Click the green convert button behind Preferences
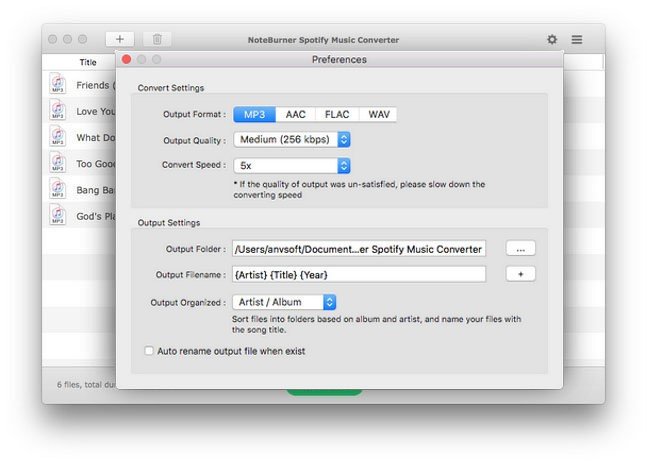647x464 pixels. (324, 392)
